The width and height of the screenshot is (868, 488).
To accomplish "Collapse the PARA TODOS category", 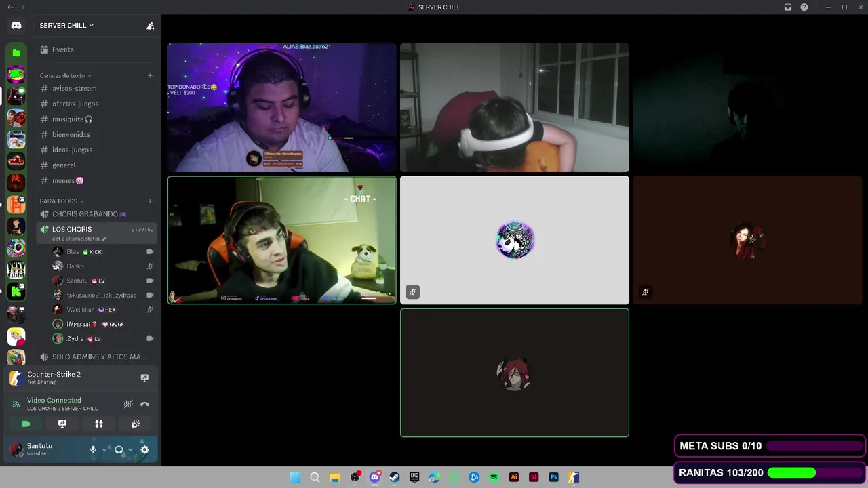I will tap(62, 201).
